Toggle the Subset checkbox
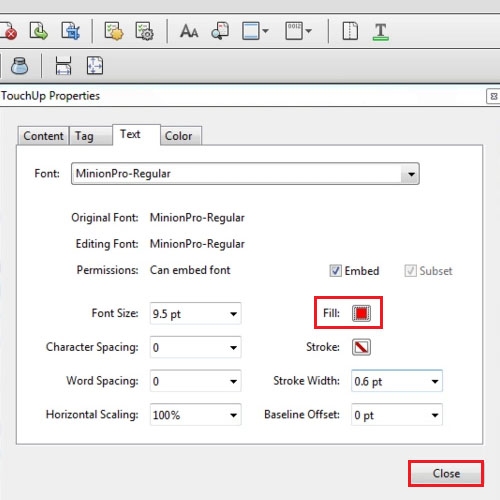500x500 pixels. (410, 271)
